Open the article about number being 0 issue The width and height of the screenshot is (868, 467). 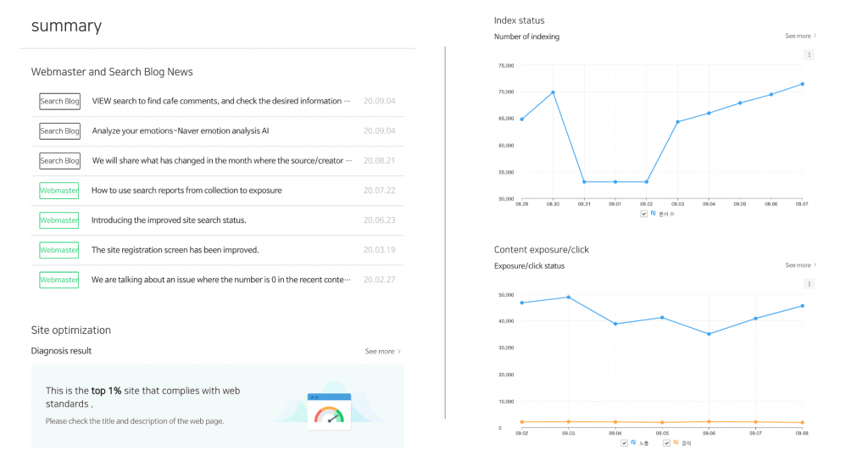coord(221,280)
